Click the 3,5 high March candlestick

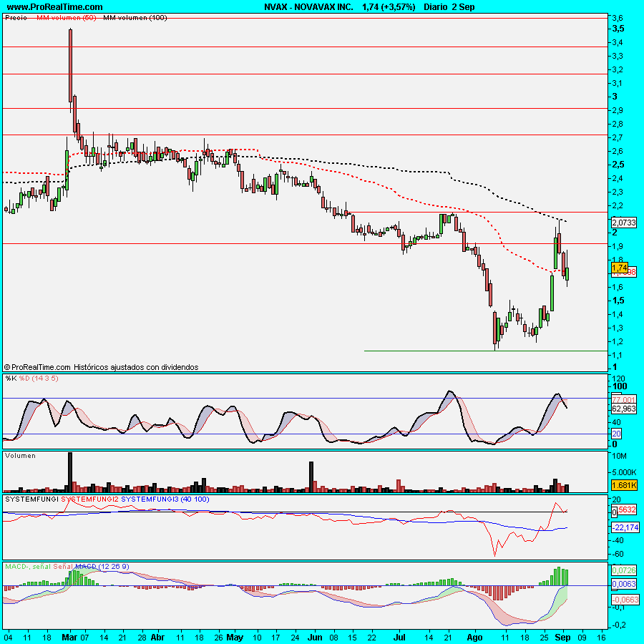(x=71, y=65)
